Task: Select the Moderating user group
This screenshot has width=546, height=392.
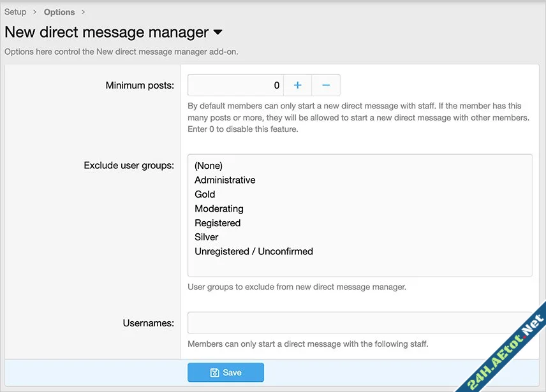Action: [219, 208]
